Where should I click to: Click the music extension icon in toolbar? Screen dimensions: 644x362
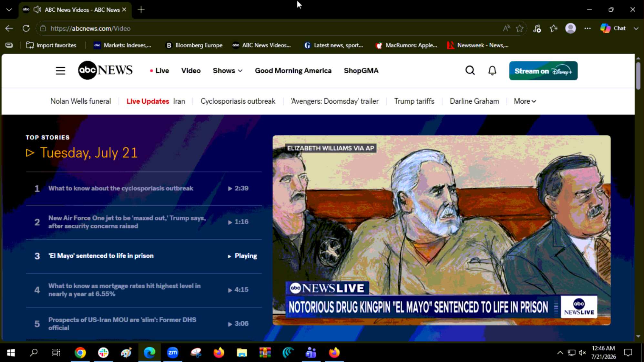click(x=537, y=28)
